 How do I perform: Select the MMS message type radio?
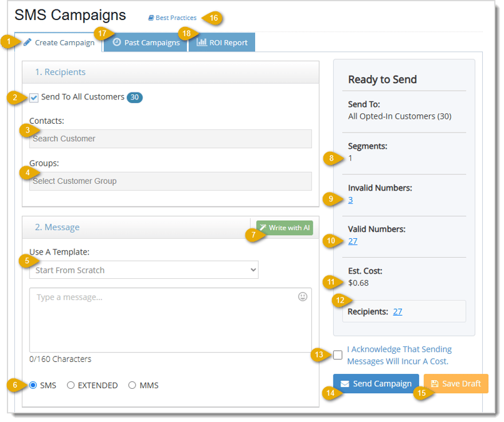pyautogui.click(x=132, y=385)
